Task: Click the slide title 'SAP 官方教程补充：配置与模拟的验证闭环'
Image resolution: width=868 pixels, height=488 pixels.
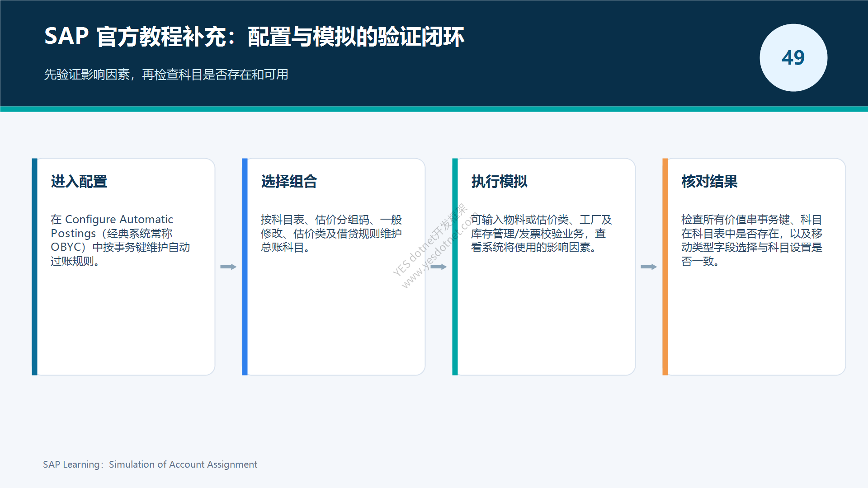Action: 254,37
